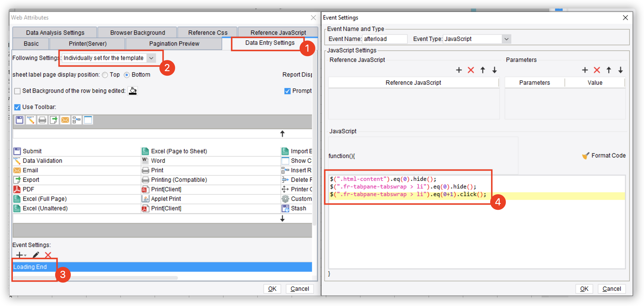This screenshot has width=644, height=306.
Task: Move parameter down with down arrow
Action: tap(620, 70)
